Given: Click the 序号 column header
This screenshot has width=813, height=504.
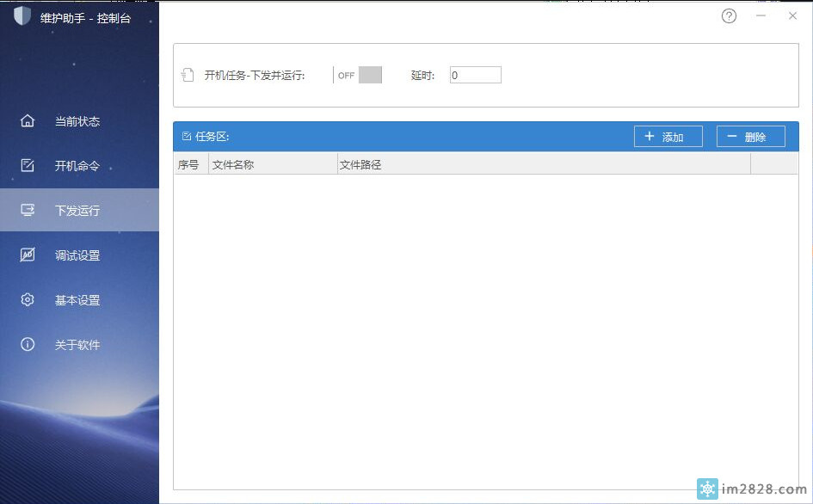Looking at the screenshot, I should point(189,164).
